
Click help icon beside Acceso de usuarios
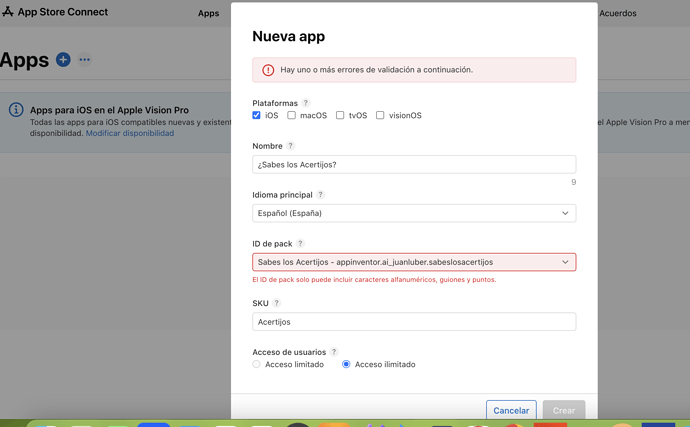[334, 352]
